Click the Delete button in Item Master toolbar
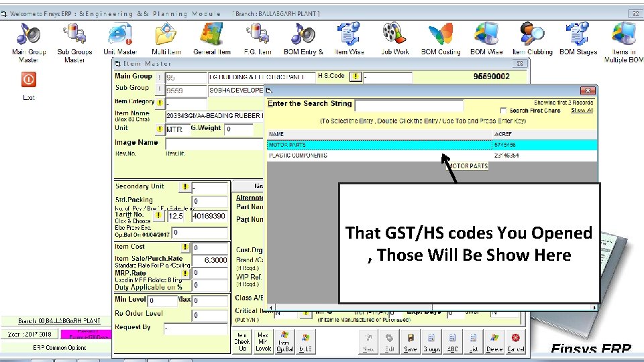Viewport: 644px width, 362px height. (494, 342)
